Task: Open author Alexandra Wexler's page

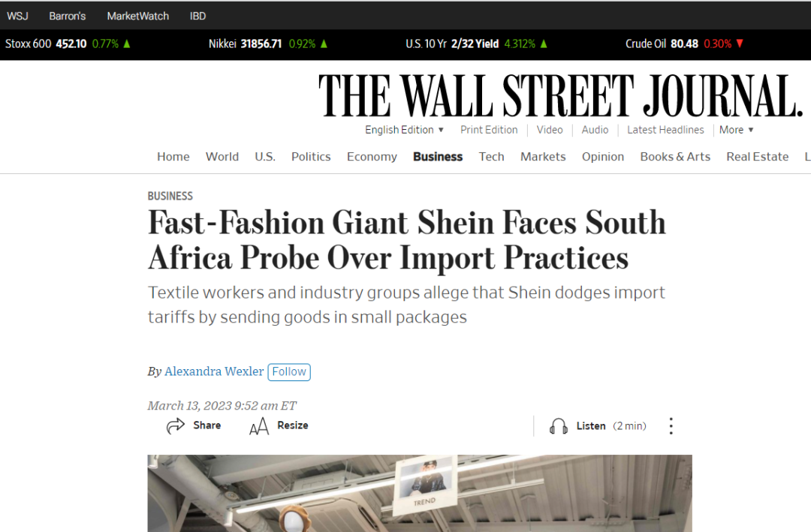Action: point(214,371)
